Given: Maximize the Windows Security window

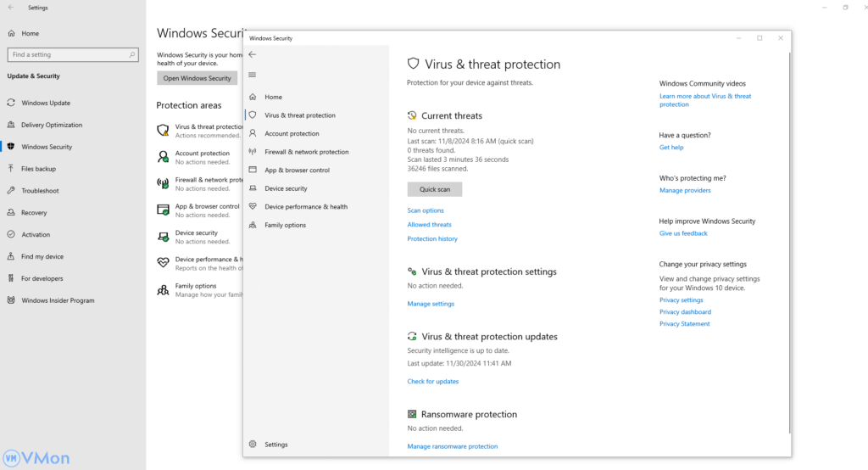Looking at the screenshot, I should click(759, 37).
